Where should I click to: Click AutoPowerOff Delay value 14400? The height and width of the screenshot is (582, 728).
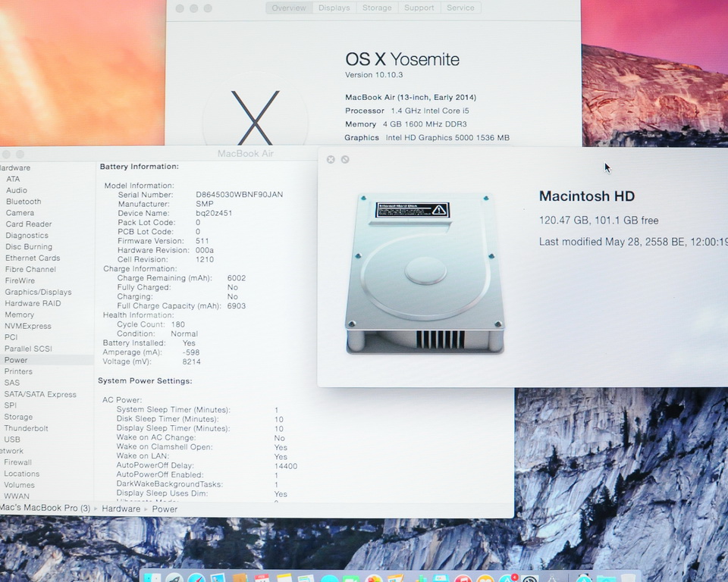286,467
